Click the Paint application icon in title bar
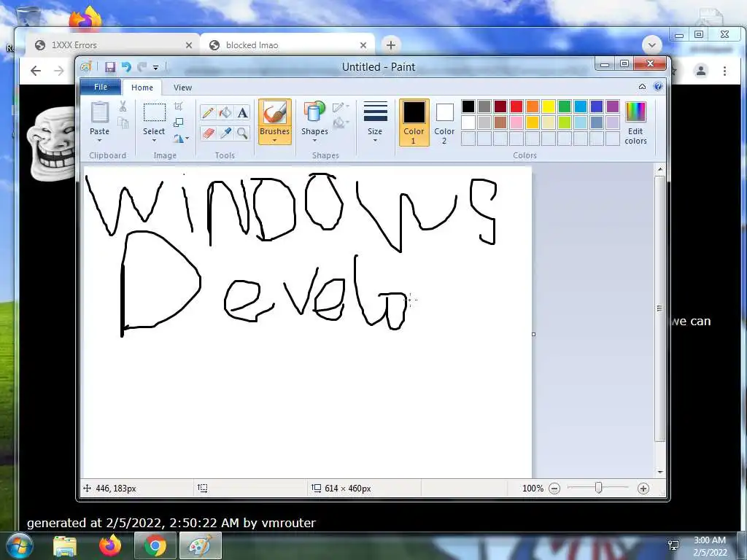 click(x=86, y=67)
